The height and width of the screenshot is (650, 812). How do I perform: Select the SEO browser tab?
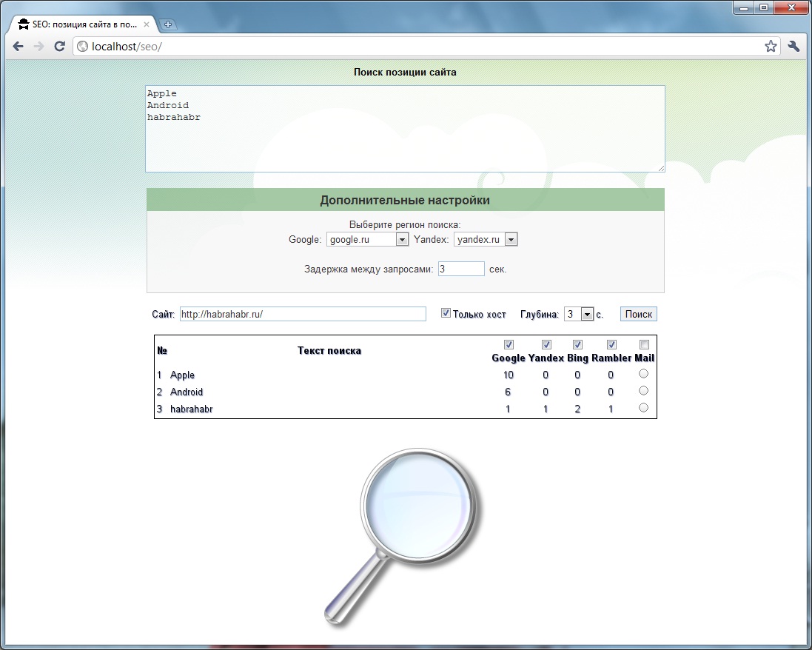[x=81, y=24]
